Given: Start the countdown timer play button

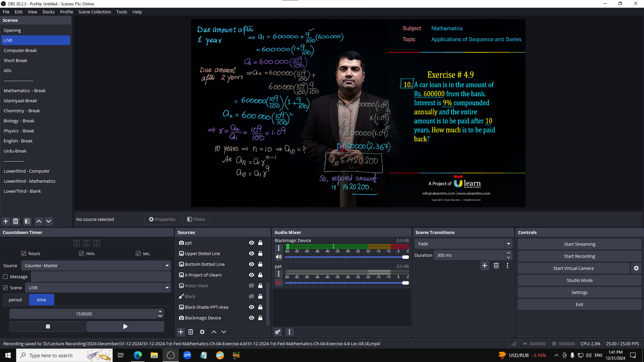Looking at the screenshot, I should [125, 326].
